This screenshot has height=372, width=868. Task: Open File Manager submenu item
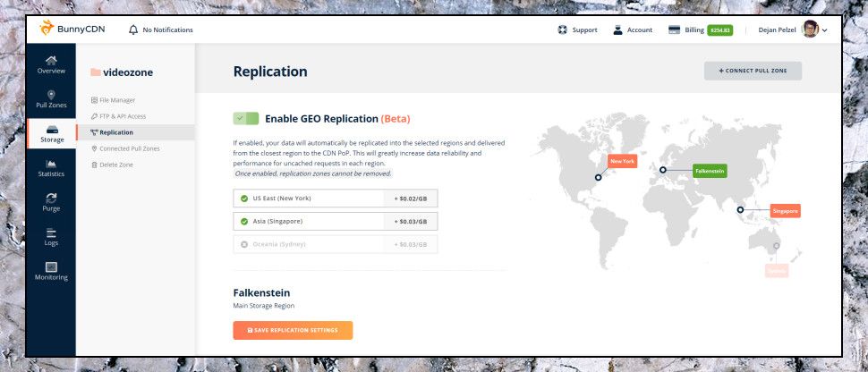113,100
